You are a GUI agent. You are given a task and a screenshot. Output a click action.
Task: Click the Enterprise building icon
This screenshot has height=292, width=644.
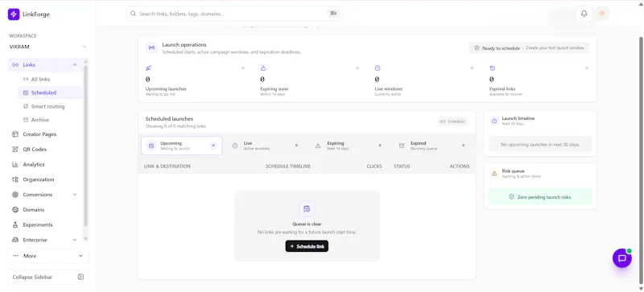click(x=15, y=240)
